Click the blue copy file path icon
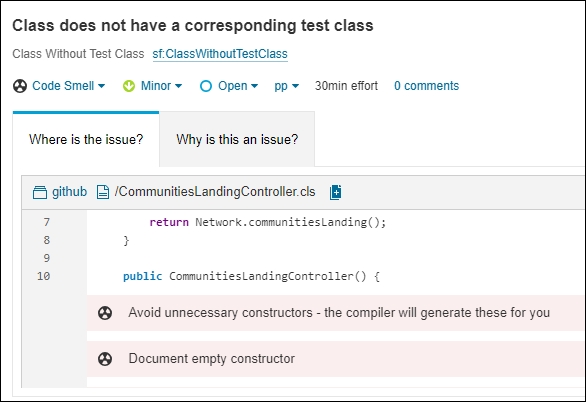Screen dimensions: 586x402 [x=336, y=192]
